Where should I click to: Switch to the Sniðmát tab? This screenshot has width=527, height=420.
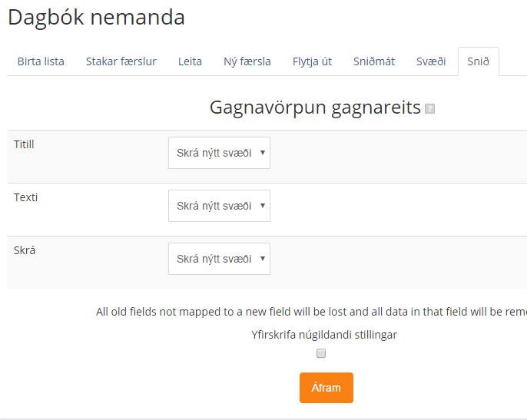tap(373, 61)
